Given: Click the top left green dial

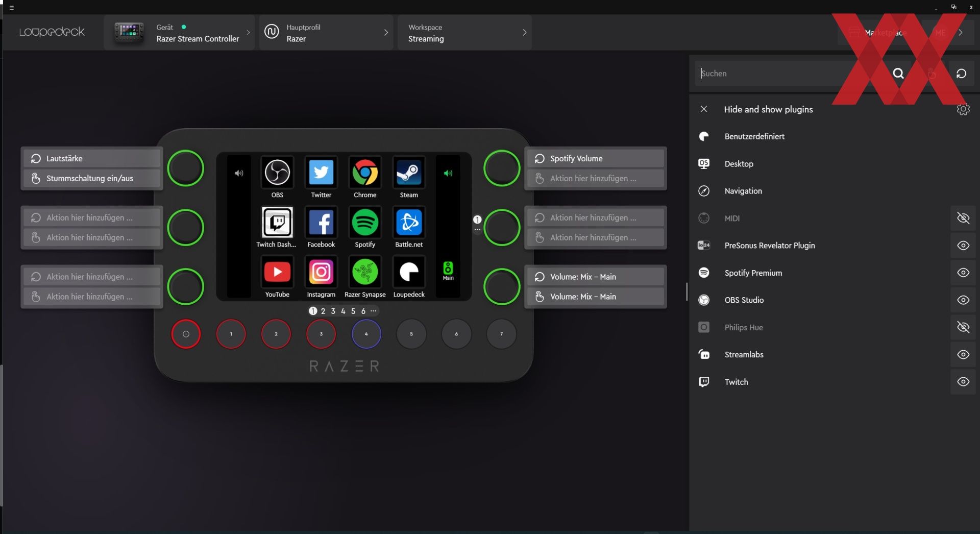Looking at the screenshot, I should pyautogui.click(x=186, y=168).
